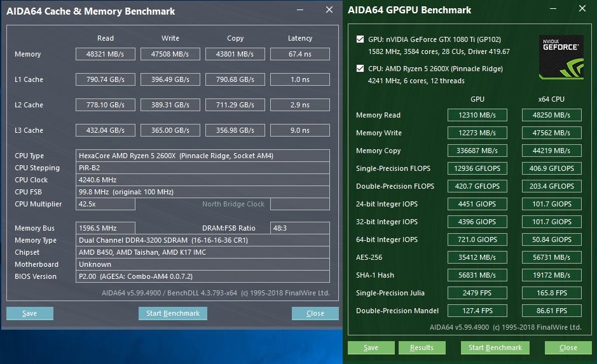The image size is (597, 364).
Task: Select CPU Single-Precision 406.9 GFLOPS
Action: (x=552, y=168)
